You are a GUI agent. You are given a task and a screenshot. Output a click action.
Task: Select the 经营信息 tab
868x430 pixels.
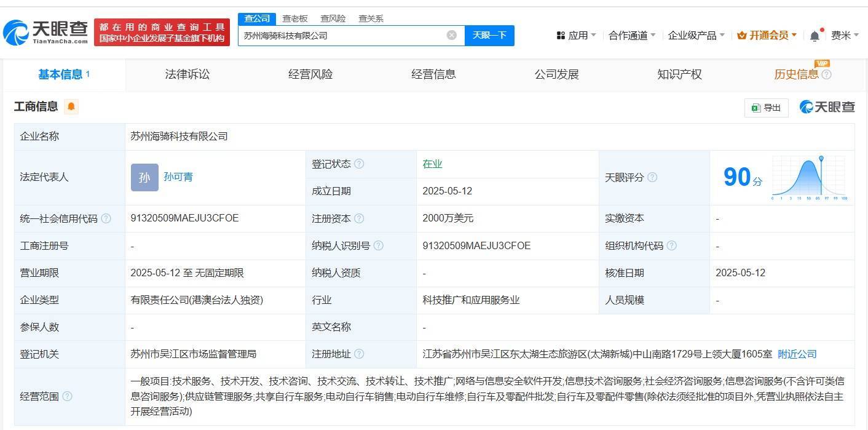tap(433, 74)
